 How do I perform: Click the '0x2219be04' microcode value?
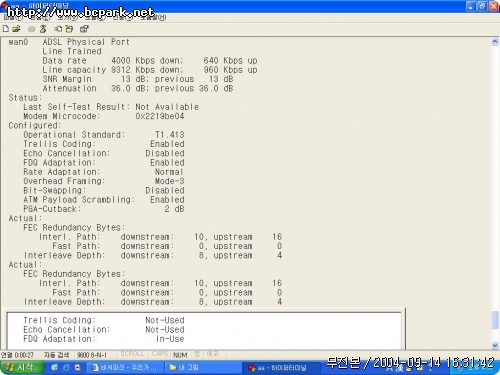pos(160,116)
